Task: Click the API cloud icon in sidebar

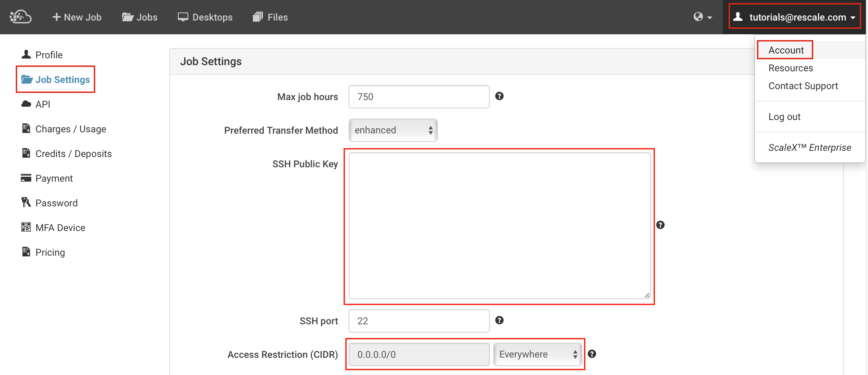Action: [26, 104]
